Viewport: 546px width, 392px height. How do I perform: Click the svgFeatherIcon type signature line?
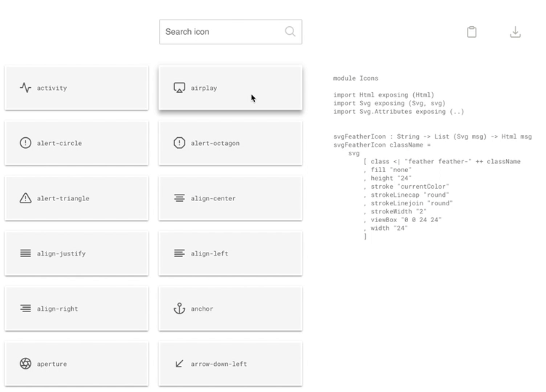click(x=433, y=136)
